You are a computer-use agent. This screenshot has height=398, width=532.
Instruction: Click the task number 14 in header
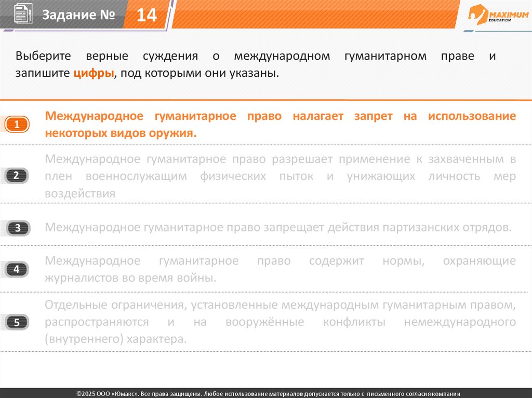coord(147,15)
